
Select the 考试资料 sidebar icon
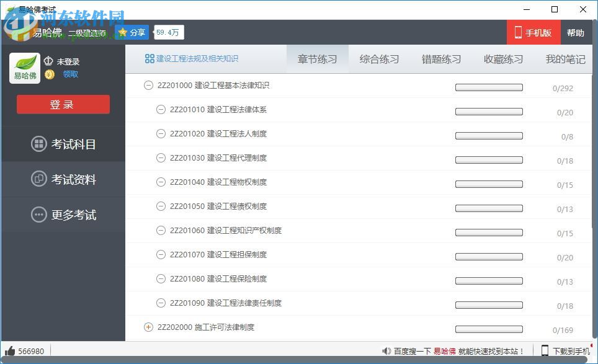[39, 179]
